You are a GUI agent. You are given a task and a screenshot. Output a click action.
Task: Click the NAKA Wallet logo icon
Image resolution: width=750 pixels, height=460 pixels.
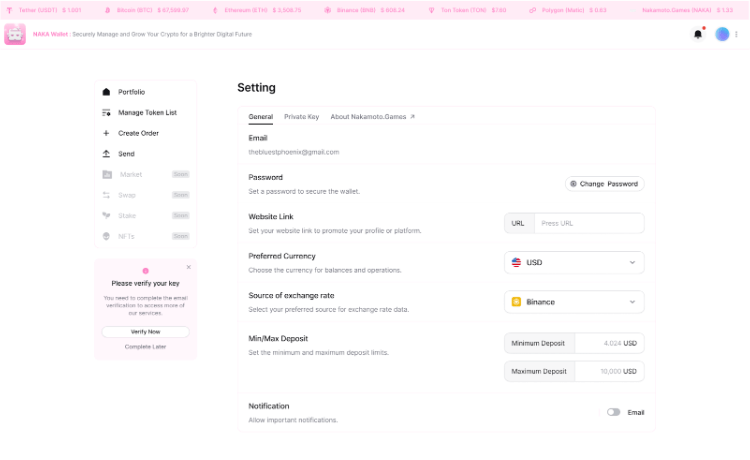point(15,34)
